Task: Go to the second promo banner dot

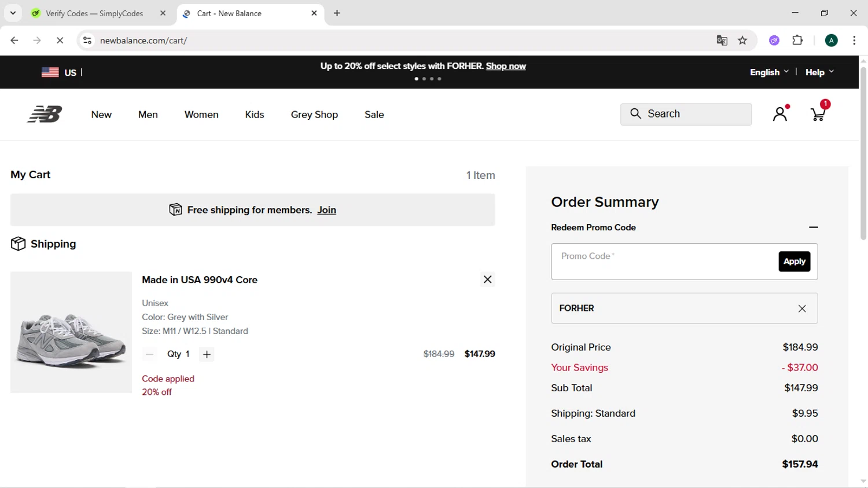Action: (x=424, y=79)
